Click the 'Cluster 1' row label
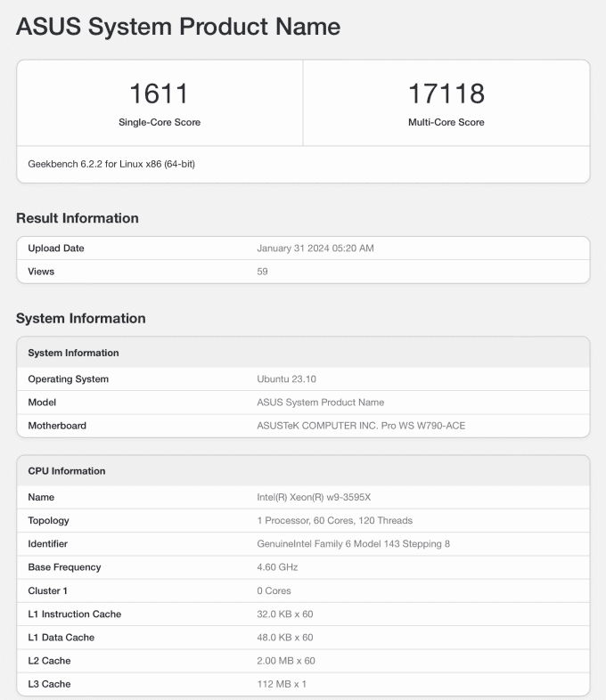Screen dimensions: 606x700 point(48,590)
